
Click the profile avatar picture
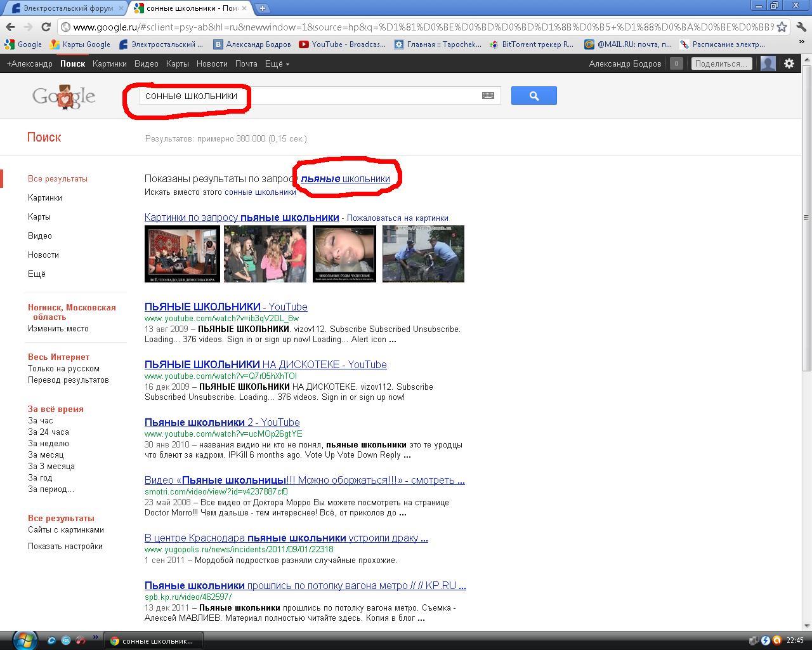[768, 63]
